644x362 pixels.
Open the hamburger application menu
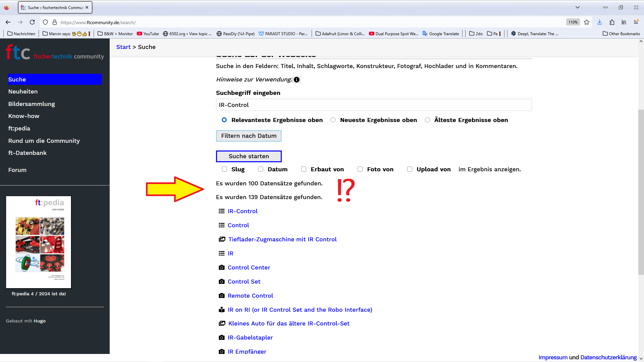pos(636,22)
